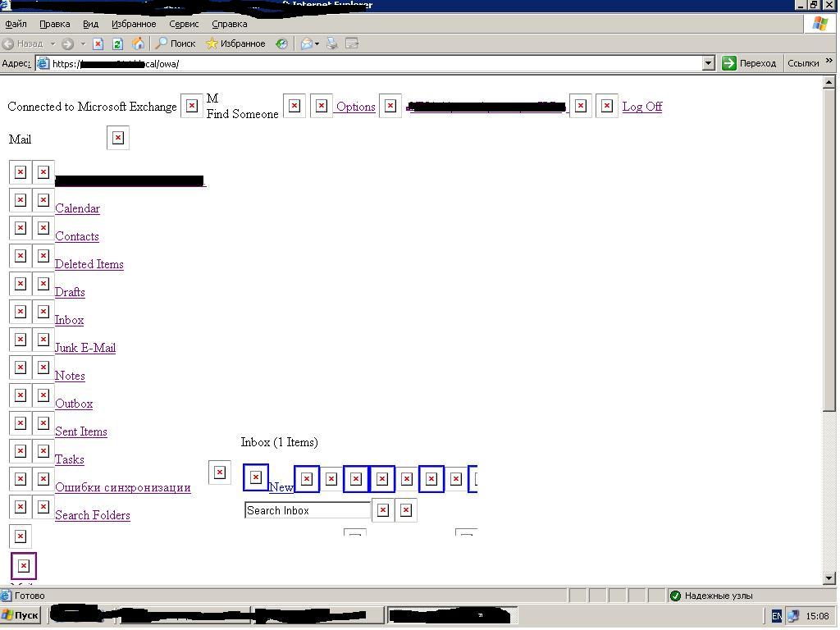Click the vertical scrollbar up arrow
The image size is (840, 630).
[x=829, y=82]
